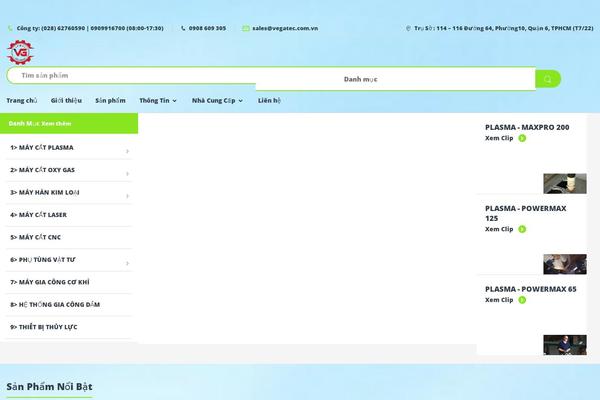Click the Tìm sản phẩm search field

point(132,75)
